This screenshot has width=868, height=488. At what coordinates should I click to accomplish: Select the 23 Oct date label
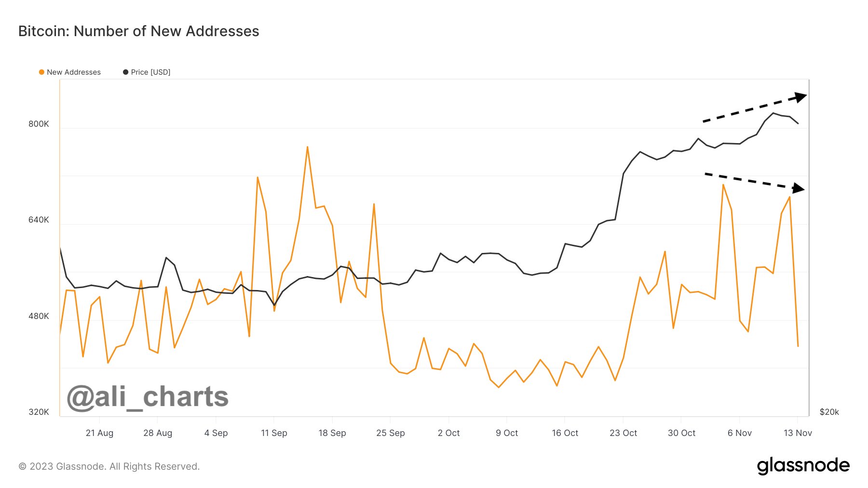623,433
